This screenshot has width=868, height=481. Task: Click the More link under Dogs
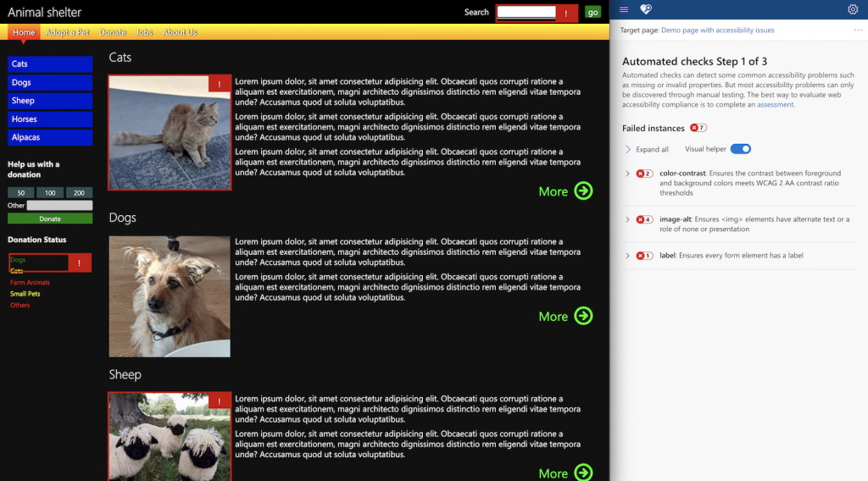[x=553, y=316]
